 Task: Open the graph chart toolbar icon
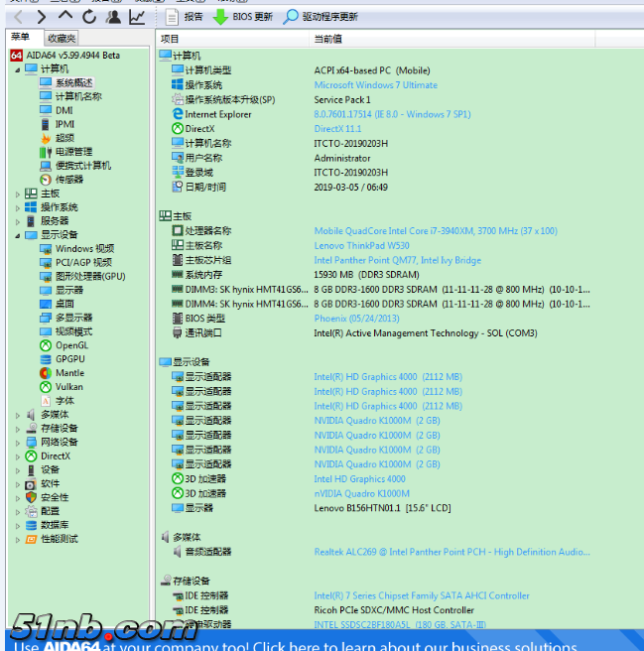(x=137, y=17)
